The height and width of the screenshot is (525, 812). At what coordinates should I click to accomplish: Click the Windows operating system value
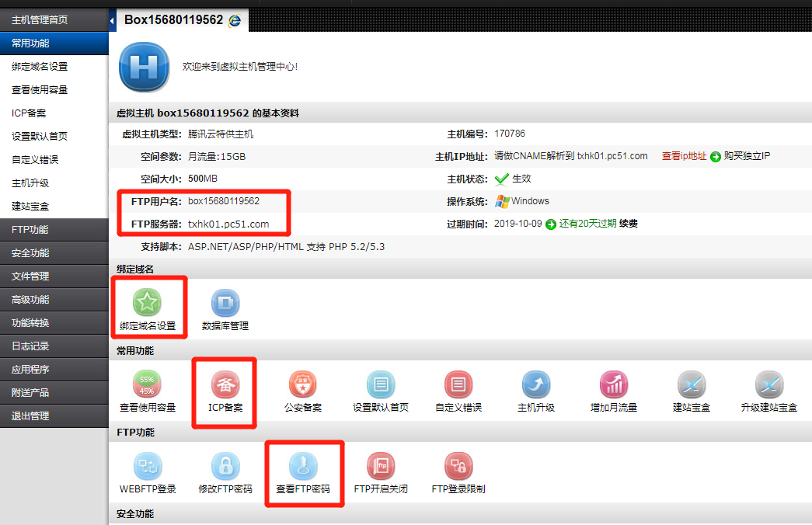530,201
